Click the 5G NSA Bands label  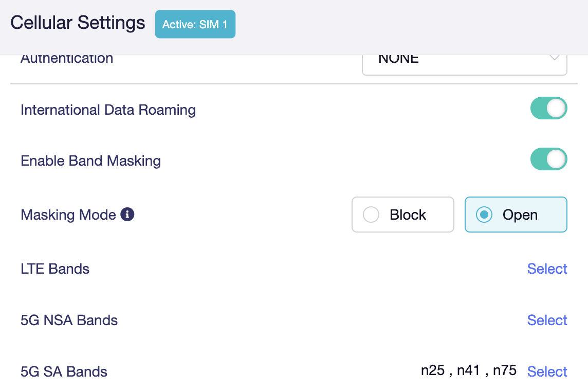click(x=69, y=320)
